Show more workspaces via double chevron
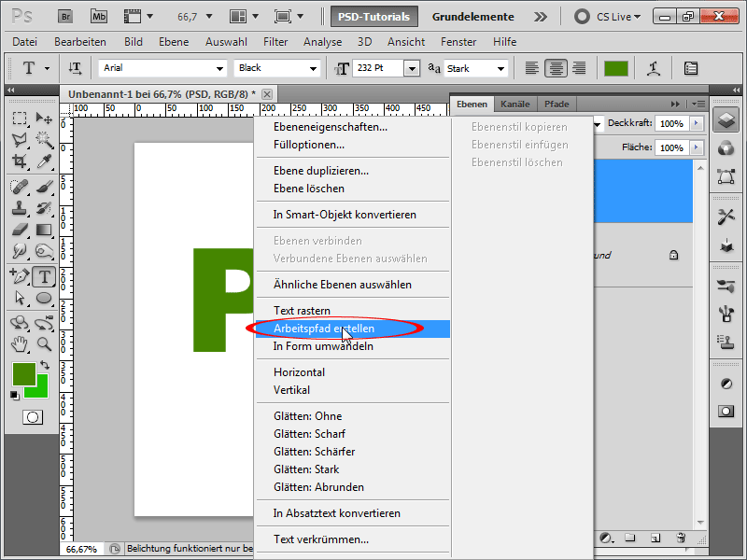The image size is (747, 560). pos(541,17)
